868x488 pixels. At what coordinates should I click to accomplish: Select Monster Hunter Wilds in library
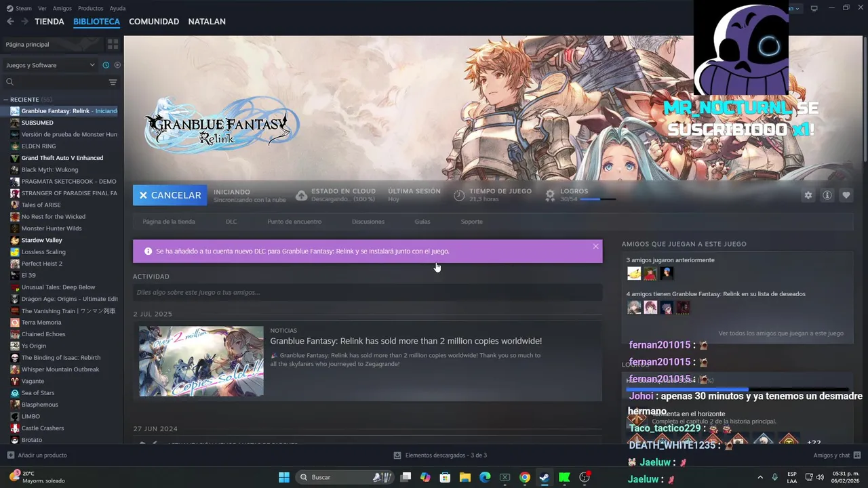(x=52, y=228)
